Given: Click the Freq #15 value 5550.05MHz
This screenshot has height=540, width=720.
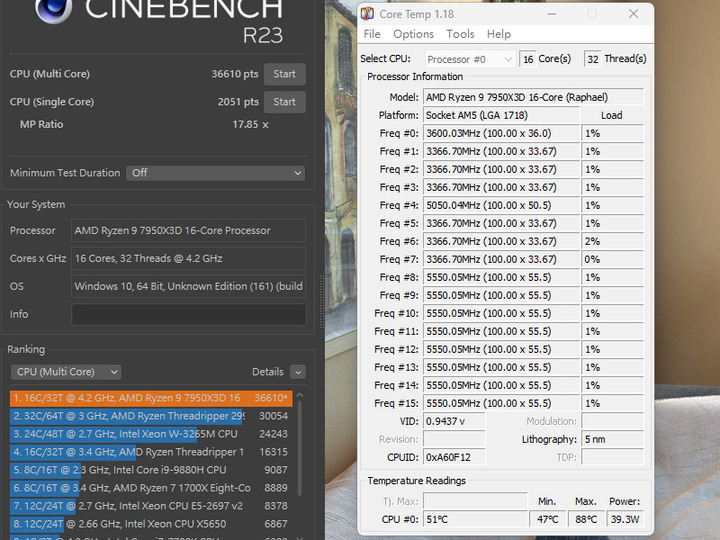Looking at the screenshot, I should coord(501,403).
